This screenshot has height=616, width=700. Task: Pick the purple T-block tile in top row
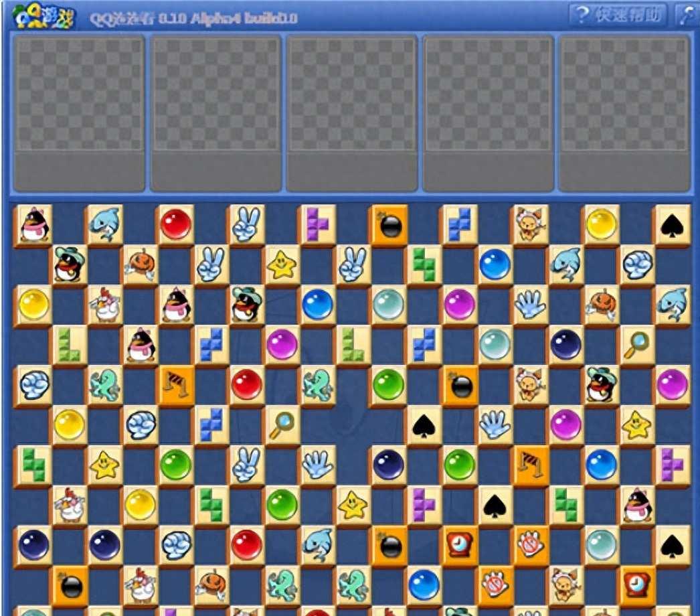coord(318,224)
